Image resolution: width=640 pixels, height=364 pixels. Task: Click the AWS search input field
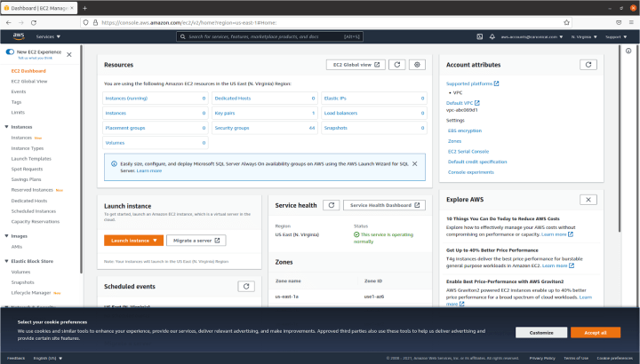(x=270, y=36)
